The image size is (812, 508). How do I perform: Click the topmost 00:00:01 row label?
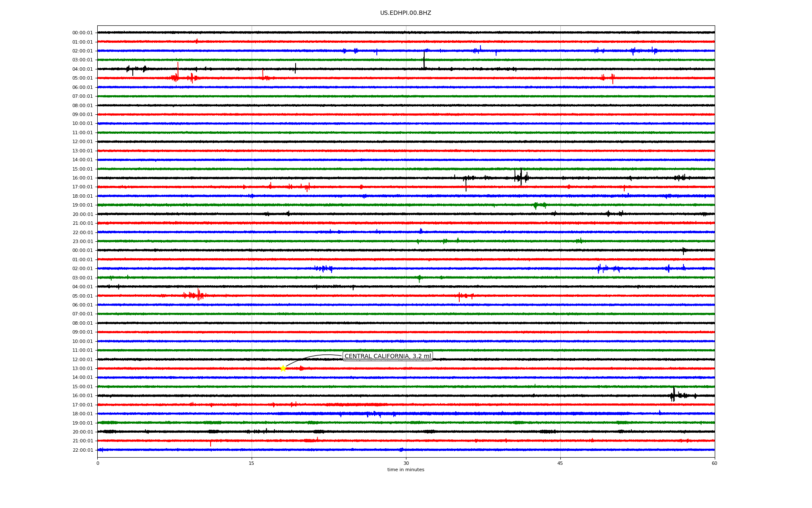pos(82,33)
